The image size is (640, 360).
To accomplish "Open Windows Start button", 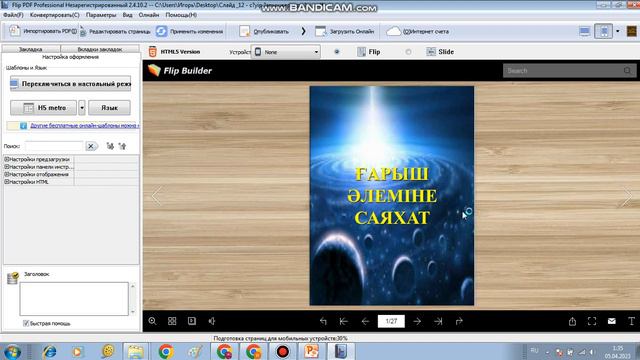I will tap(12, 351).
